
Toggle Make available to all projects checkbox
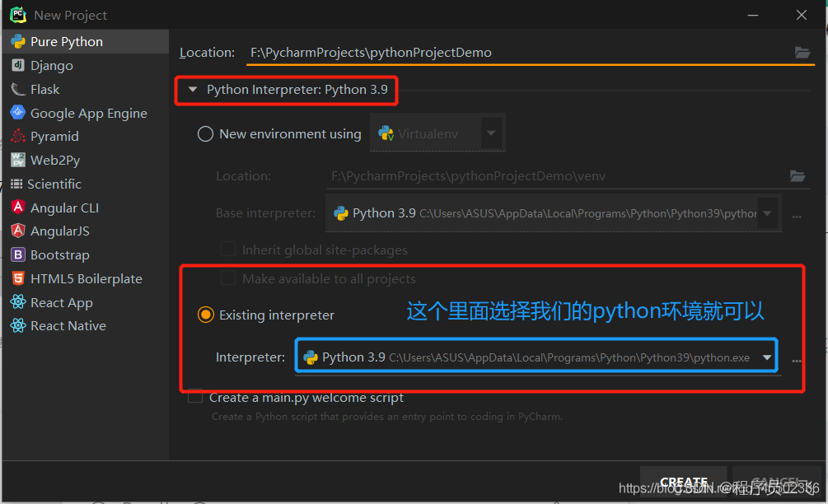(x=228, y=278)
